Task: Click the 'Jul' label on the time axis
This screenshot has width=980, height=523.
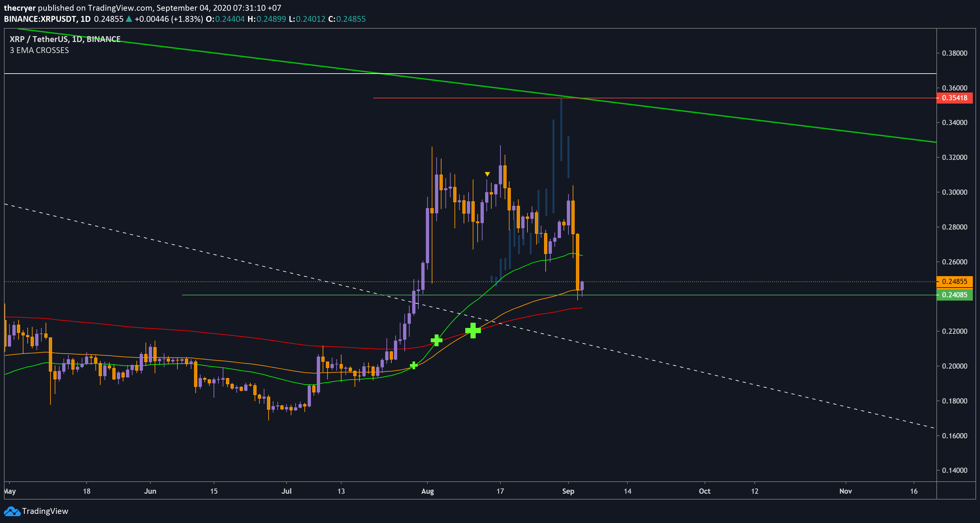Action: (287, 491)
